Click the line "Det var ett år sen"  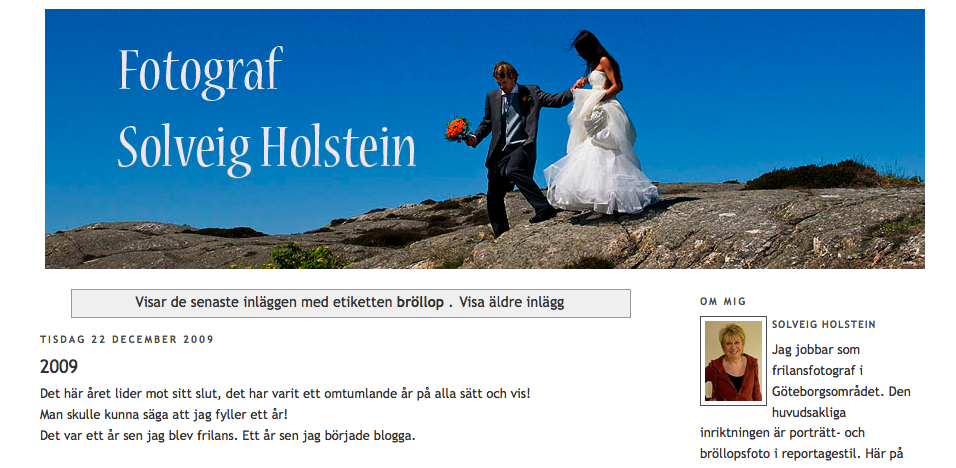[227, 436]
